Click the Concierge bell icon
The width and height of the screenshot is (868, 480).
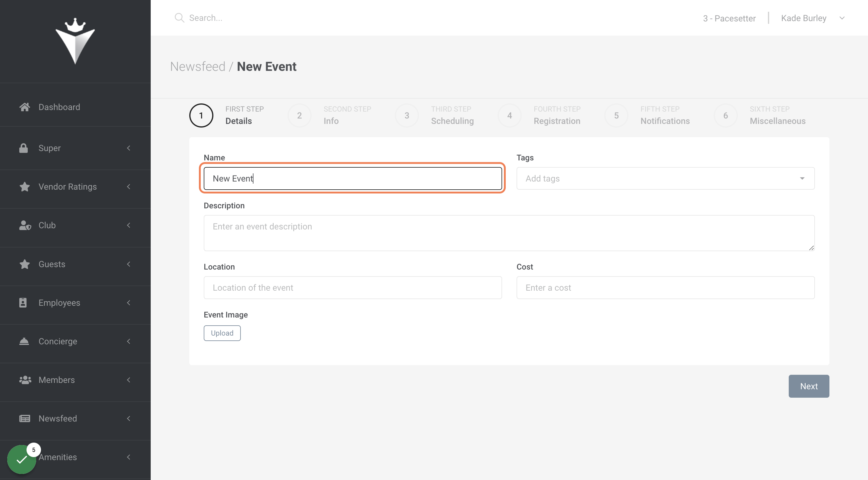click(x=24, y=341)
